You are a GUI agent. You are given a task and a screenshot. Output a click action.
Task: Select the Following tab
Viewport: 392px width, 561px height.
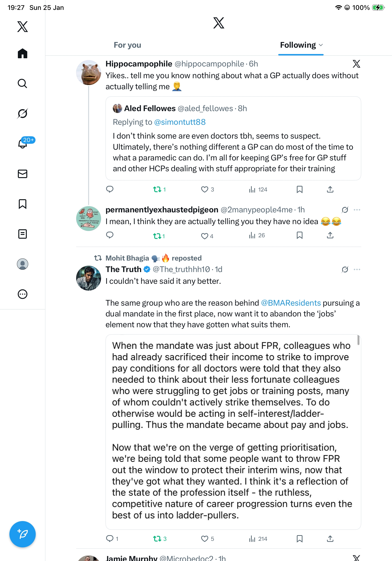298,45
